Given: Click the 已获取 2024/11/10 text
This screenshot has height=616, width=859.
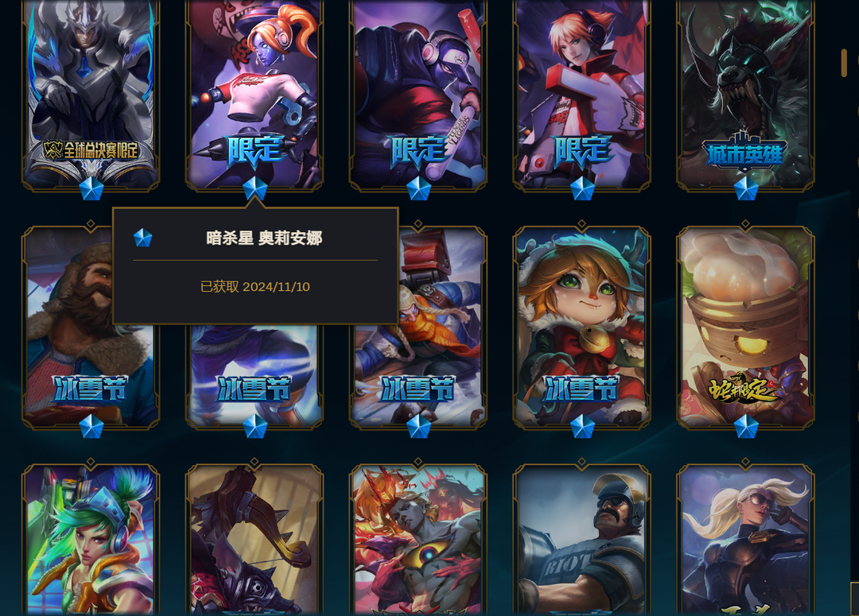Looking at the screenshot, I should pos(255,287).
